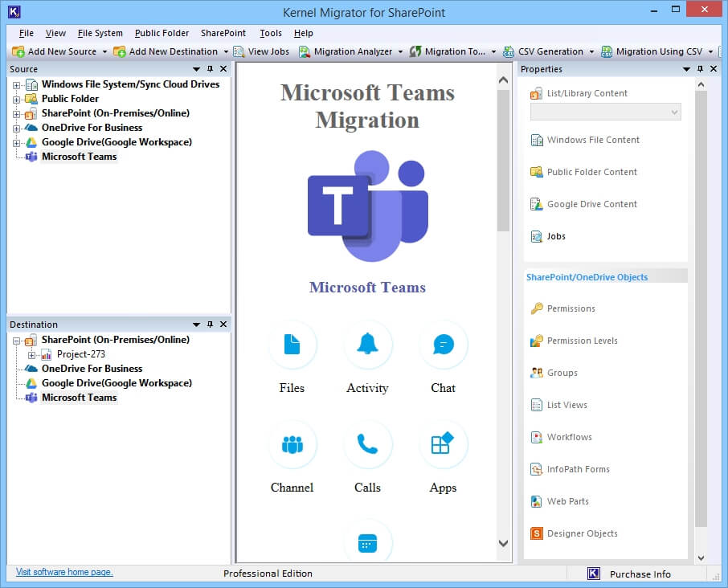Click Purchase Info in the status bar
This screenshot has width=728, height=588.
coord(640,574)
